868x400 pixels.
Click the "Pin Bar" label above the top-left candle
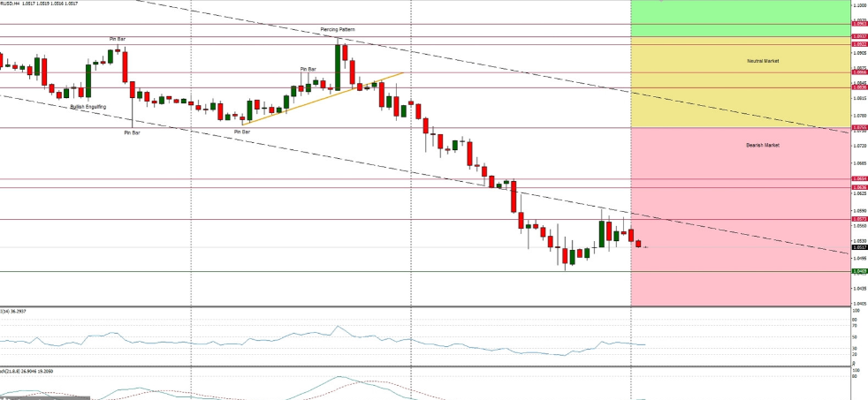click(x=117, y=39)
